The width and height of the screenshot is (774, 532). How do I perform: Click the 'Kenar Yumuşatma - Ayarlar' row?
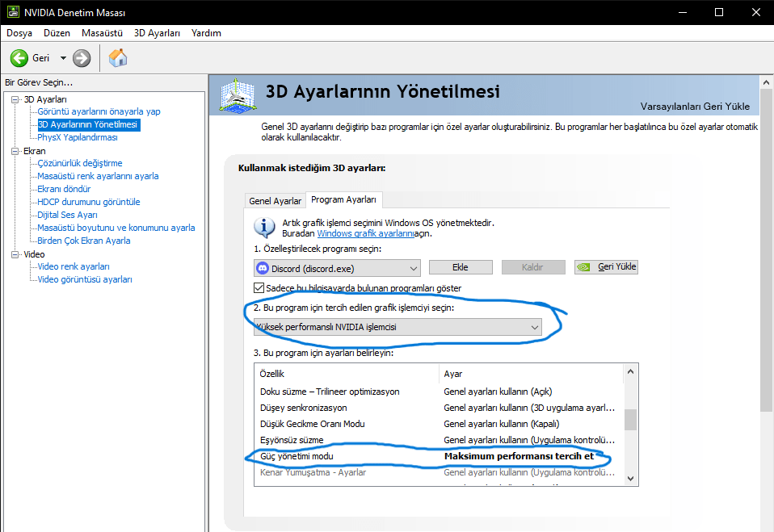pyautogui.click(x=440, y=472)
